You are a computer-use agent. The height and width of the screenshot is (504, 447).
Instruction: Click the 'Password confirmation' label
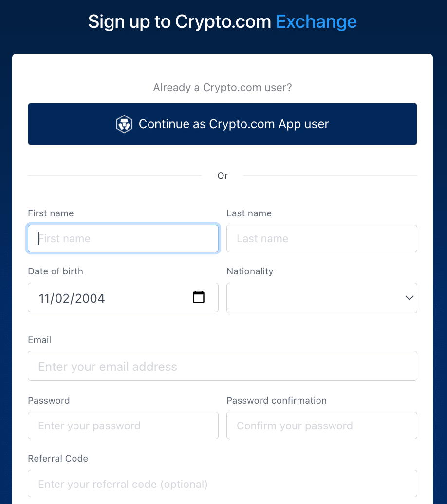[x=277, y=400]
